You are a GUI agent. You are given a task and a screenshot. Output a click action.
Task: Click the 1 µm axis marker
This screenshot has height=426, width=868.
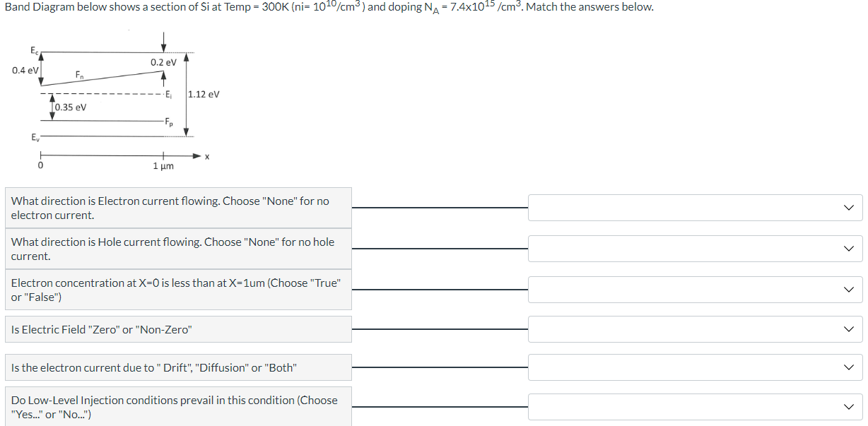[162, 165]
